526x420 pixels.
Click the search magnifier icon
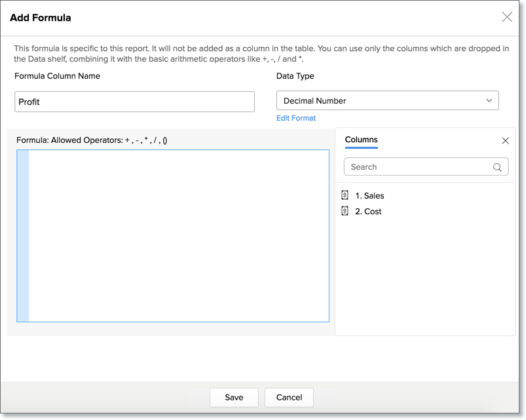click(498, 166)
